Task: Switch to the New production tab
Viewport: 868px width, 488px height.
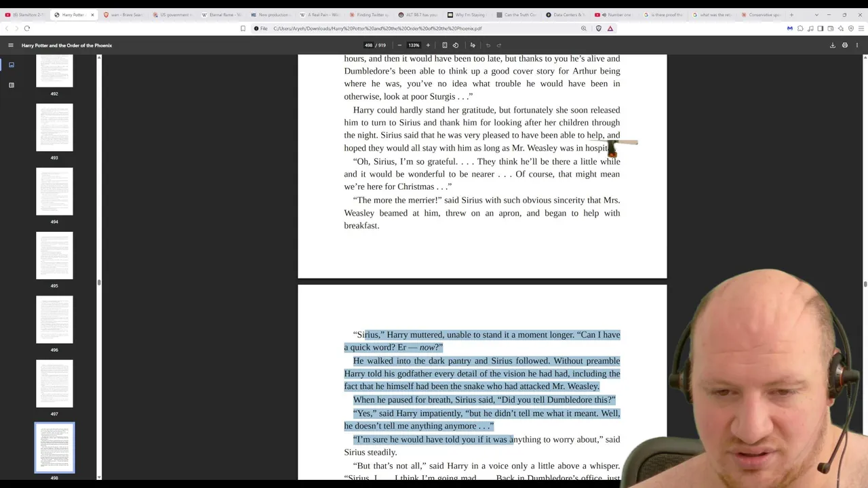Action: pos(272,14)
